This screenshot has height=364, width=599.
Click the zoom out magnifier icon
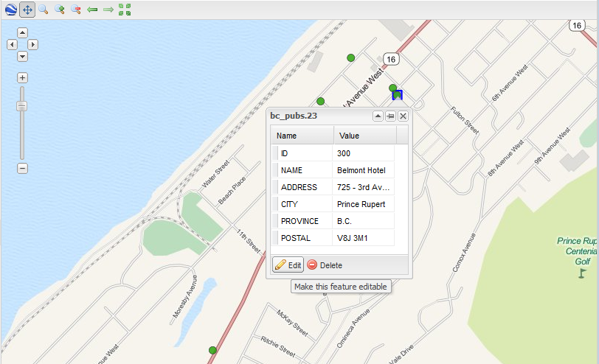(76, 10)
